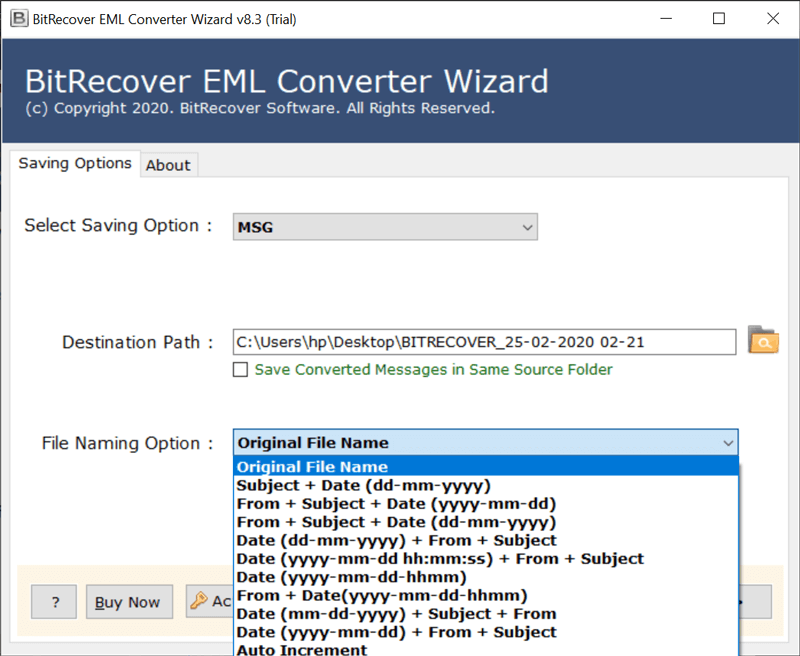Select Date (yyyy-mm-dd) + From + Subject

[486, 632]
